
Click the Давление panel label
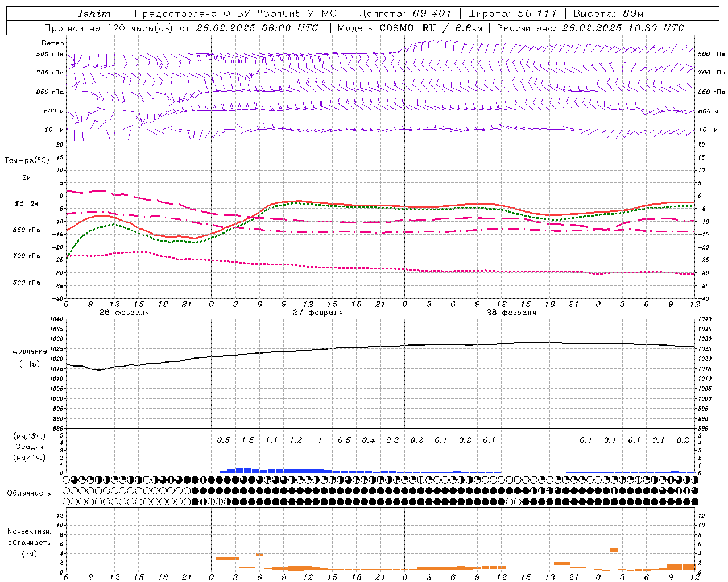(30, 351)
